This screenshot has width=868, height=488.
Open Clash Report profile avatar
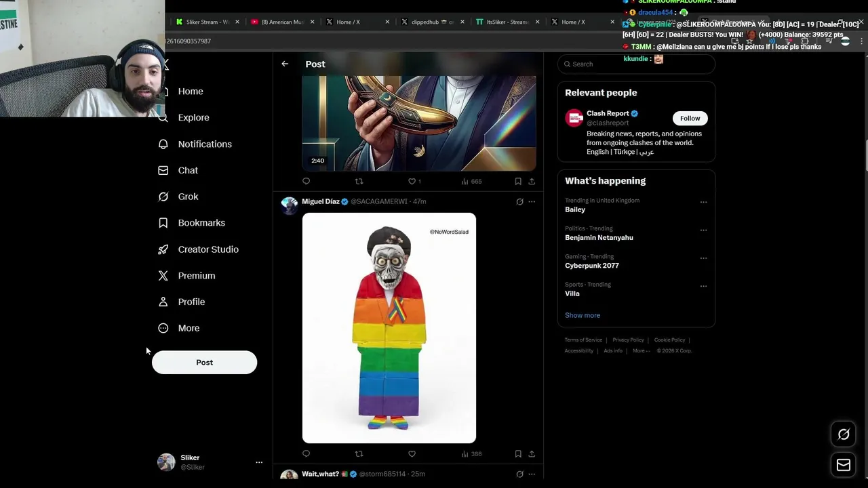(574, 118)
